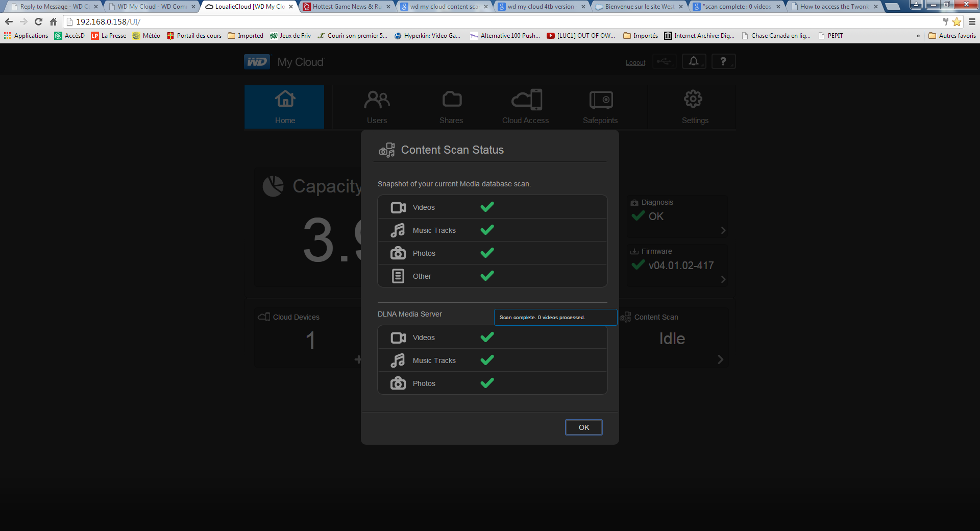Click the Diagnosis 'OK' status text
This screenshot has height=531, width=980.
tap(656, 216)
